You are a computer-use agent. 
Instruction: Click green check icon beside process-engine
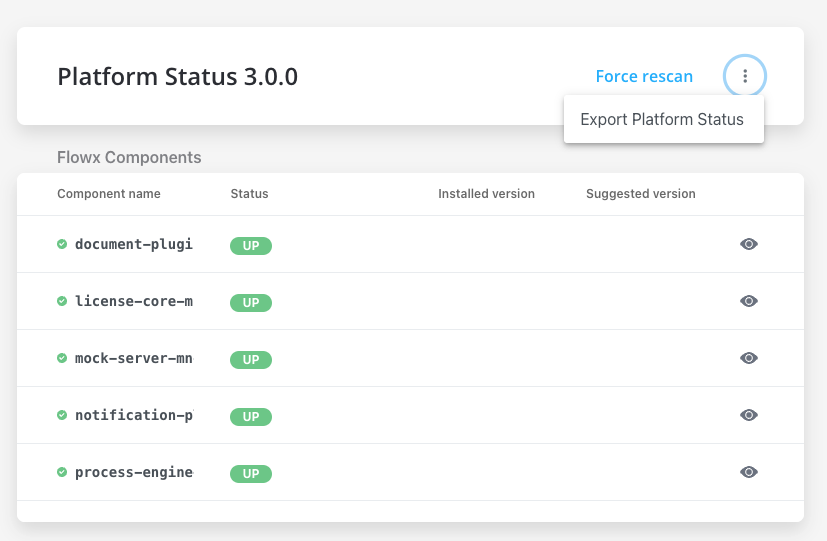[62, 471]
